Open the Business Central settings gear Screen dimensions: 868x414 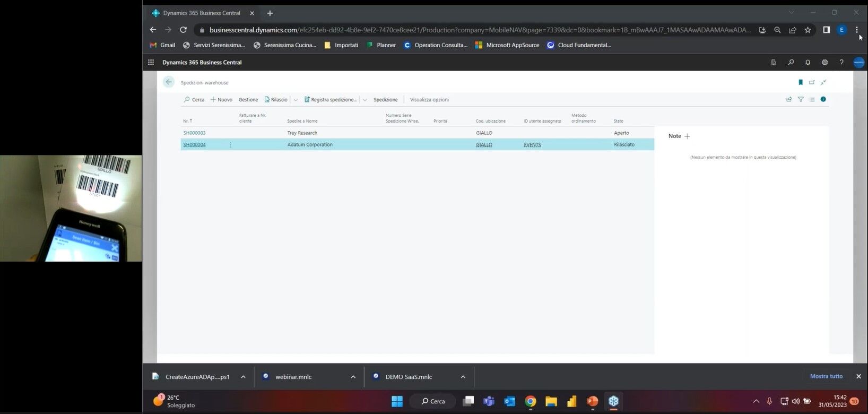tap(824, 62)
